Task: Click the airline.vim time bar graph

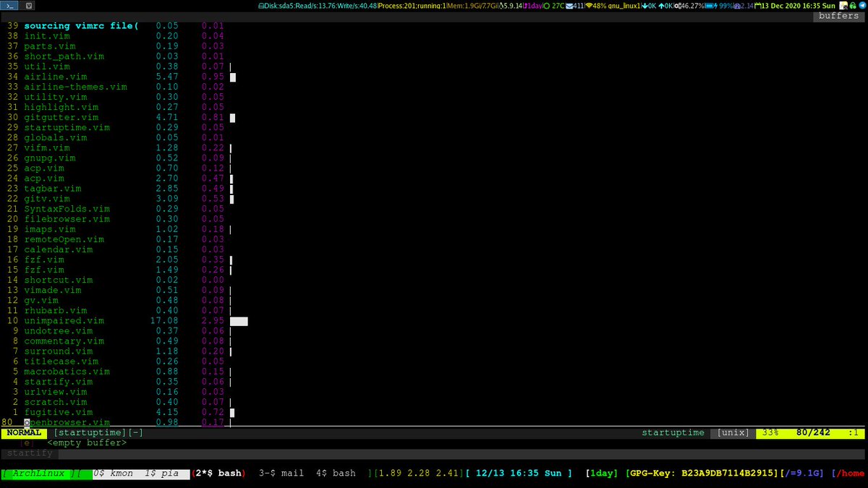Action: 233,77
